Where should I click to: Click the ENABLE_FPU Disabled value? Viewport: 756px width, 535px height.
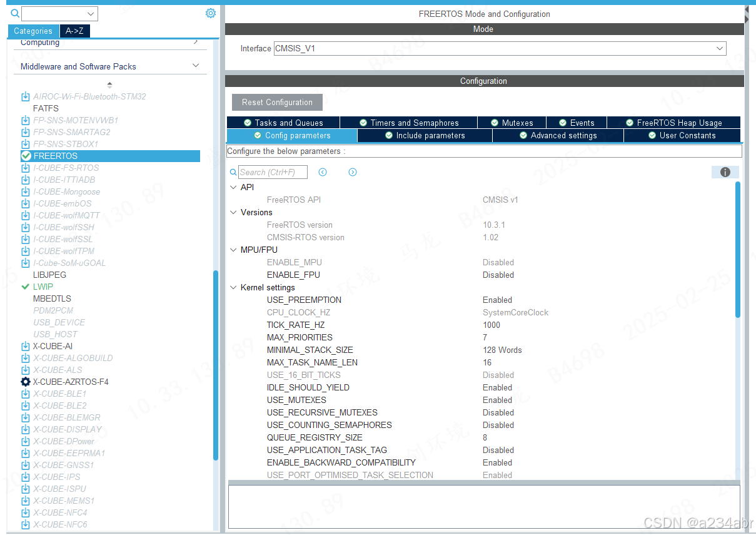click(x=498, y=275)
